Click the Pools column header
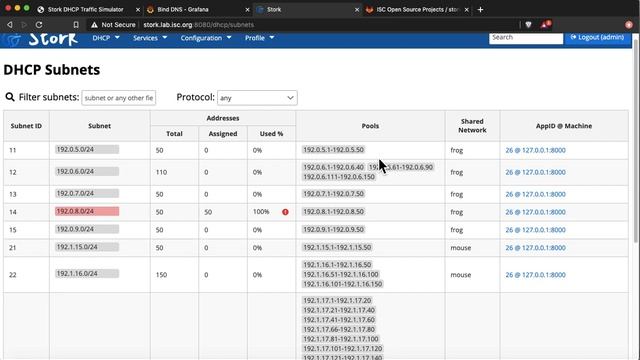Screen dimensions: 640x360 click(x=370, y=126)
